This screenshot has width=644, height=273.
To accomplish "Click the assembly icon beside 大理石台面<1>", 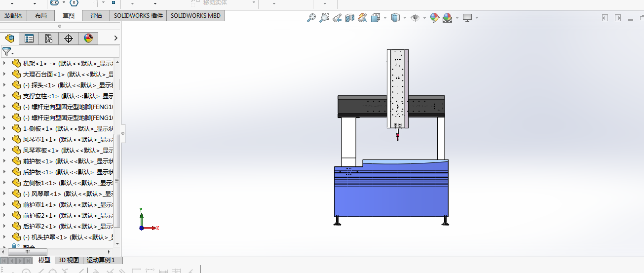I will 16,74.
